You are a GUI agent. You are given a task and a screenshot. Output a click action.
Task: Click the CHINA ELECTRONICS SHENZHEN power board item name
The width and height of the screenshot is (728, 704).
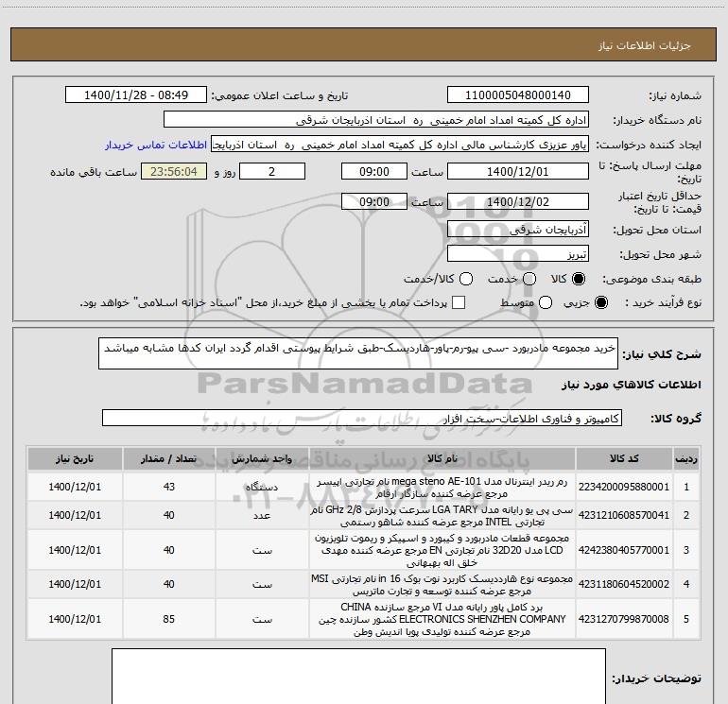442,619
